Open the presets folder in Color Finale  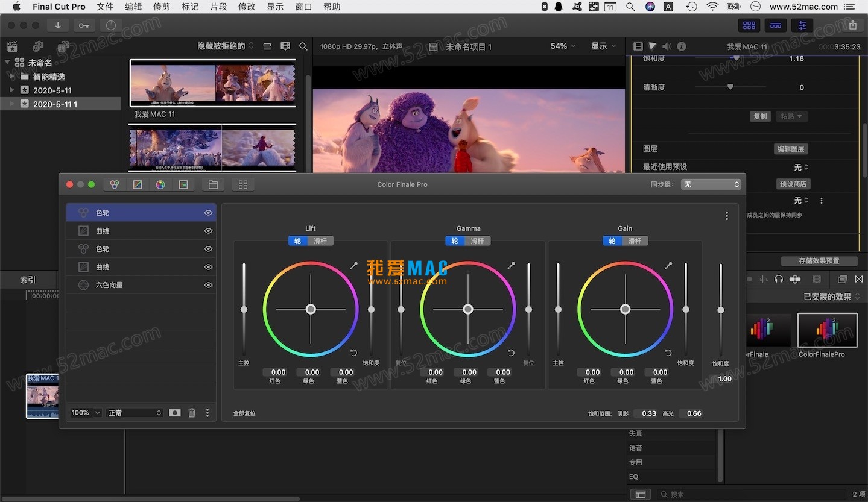[x=212, y=184]
